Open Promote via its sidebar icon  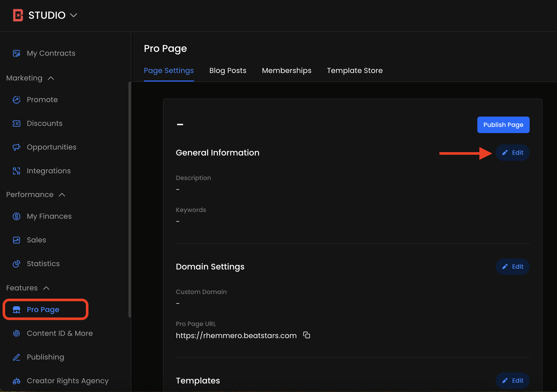[x=17, y=100]
